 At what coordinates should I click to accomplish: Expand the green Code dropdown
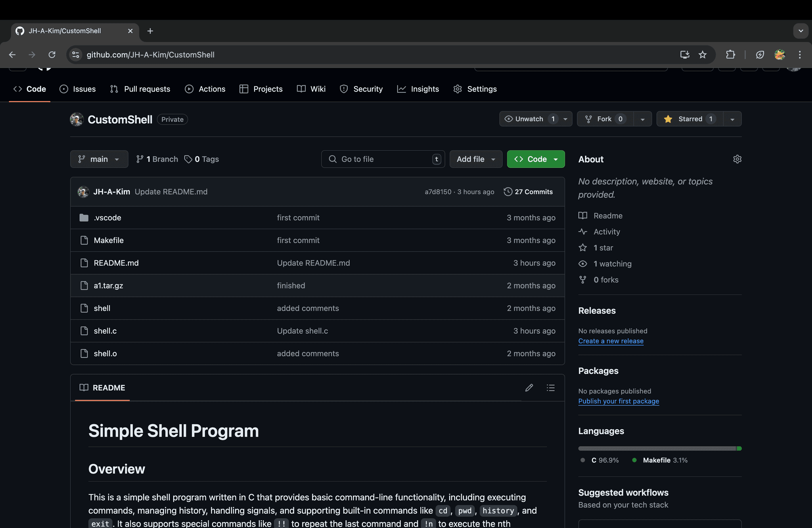[536, 159]
